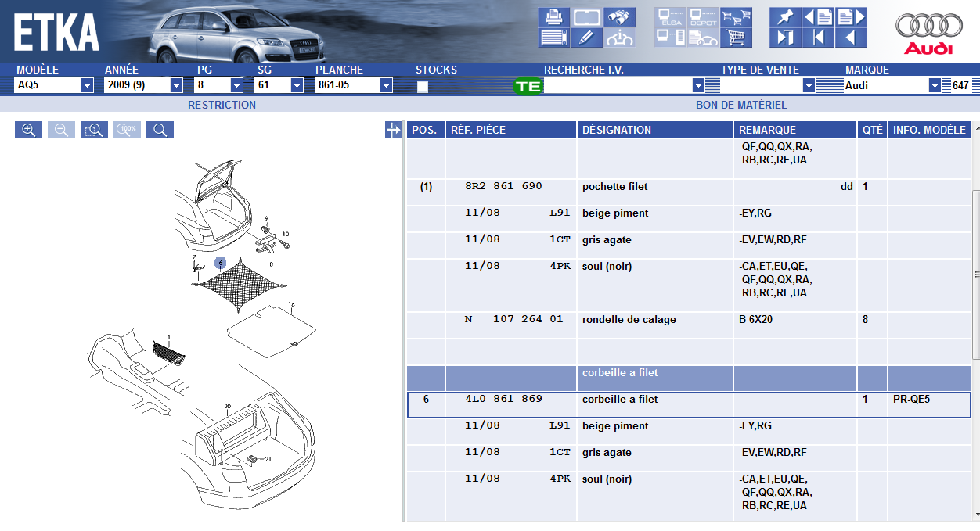Zoom in on the parts diagram
Screen dimensions: 980x531
[28, 130]
